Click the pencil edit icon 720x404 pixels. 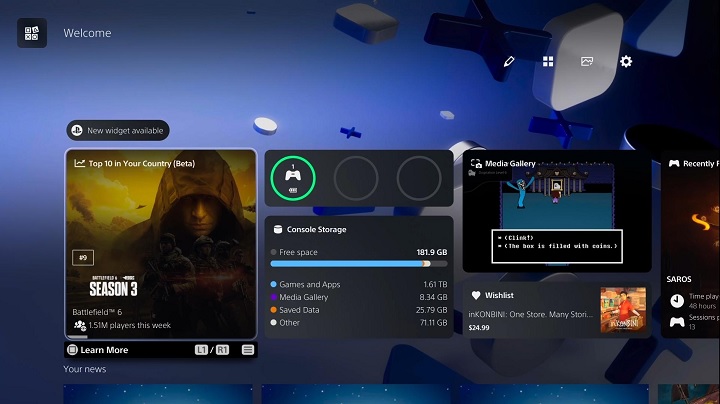509,62
